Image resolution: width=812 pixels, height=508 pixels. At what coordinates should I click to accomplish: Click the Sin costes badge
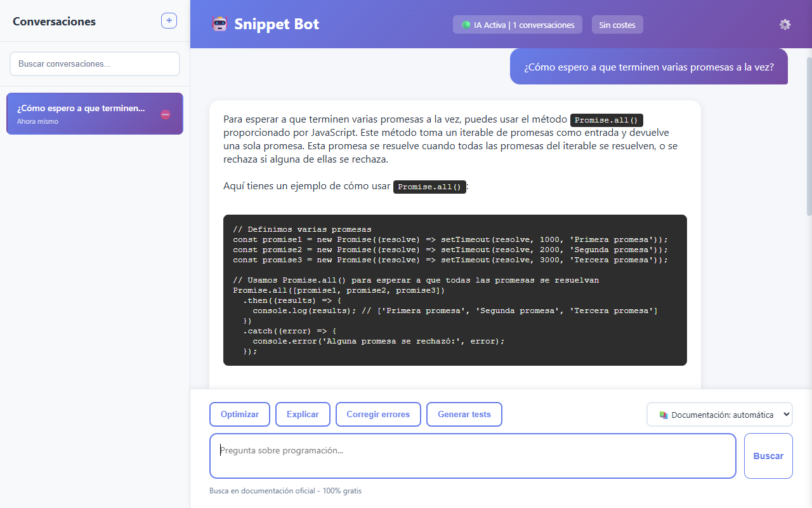tap(617, 25)
